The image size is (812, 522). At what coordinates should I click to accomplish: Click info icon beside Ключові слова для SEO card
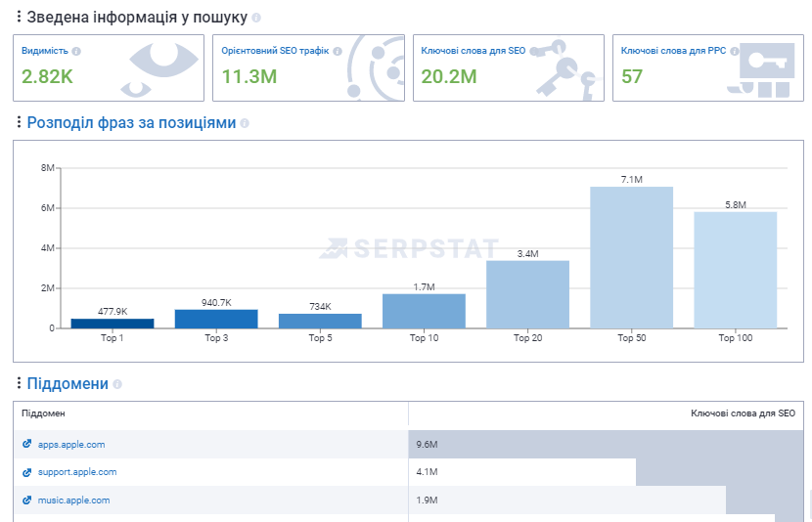point(534,51)
